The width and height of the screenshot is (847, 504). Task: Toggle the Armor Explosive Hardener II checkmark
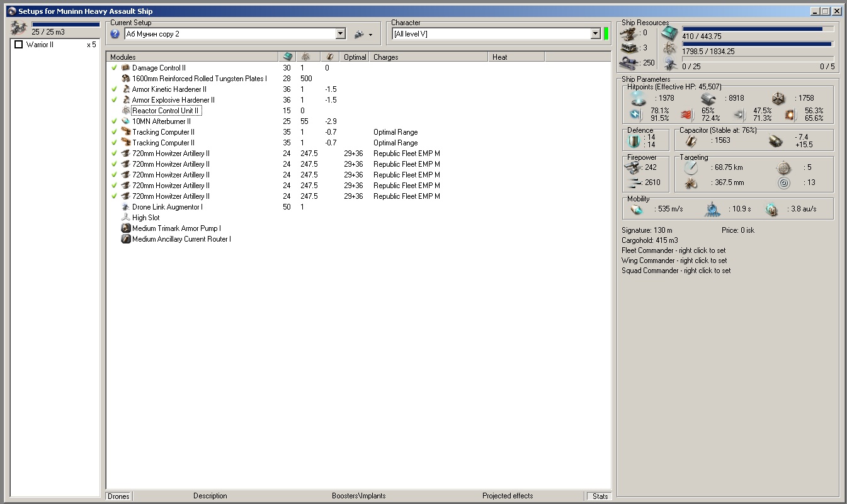tap(114, 100)
